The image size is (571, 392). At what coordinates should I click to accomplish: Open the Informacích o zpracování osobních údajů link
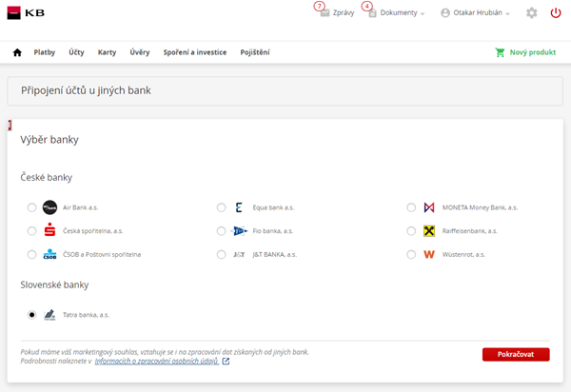pyautogui.click(x=157, y=361)
